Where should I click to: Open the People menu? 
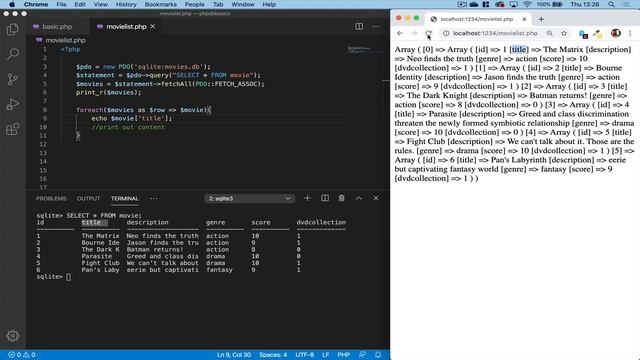pyautogui.click(x=194, y=4)
